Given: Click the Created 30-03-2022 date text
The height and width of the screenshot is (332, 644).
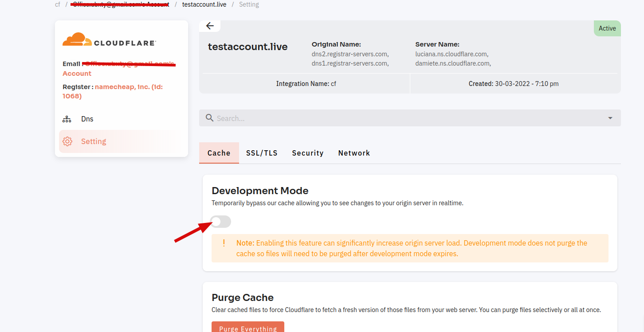Looking at the screenshot, I should coord(514,83).
